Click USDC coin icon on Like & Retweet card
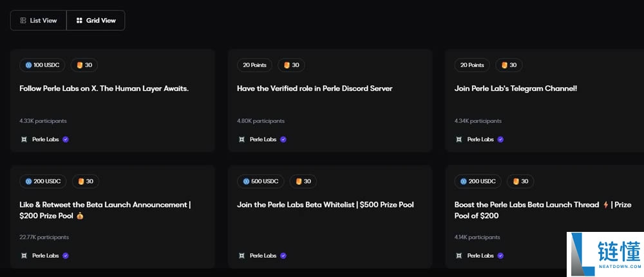 pos(29,181)
